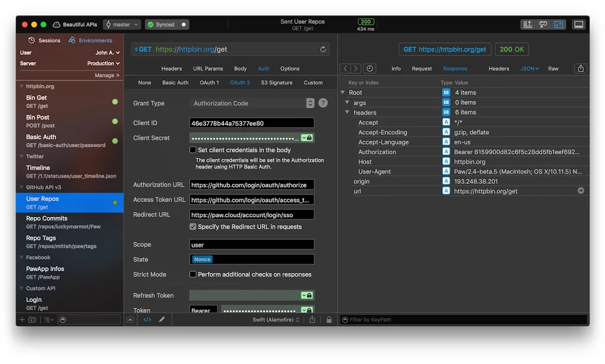Image resolution: width=605 pixels, height=364 pixels.
Task: Switch to the URL Params tab
Action: click(208, 69)
